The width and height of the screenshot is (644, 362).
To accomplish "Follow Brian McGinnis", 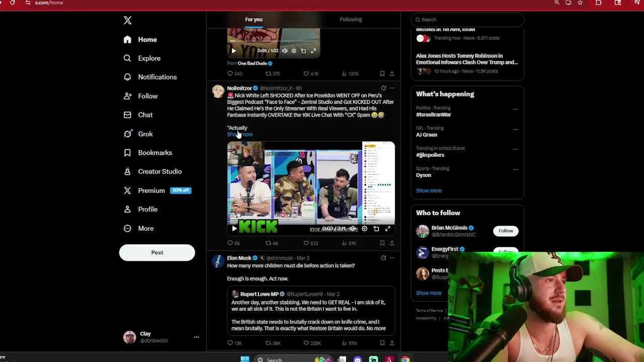I will click(x=506, y=231).
